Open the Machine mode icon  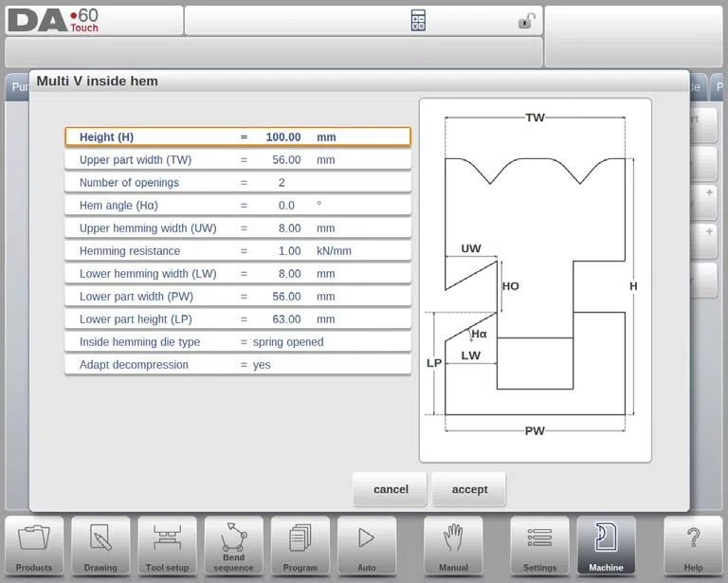tap(606, 546)
